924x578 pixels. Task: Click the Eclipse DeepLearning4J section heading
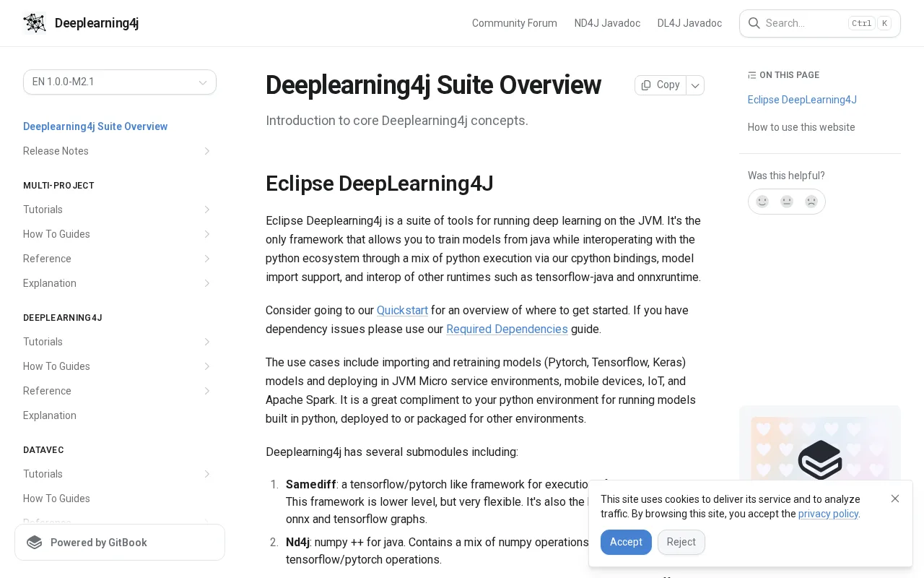pos(380,184)
